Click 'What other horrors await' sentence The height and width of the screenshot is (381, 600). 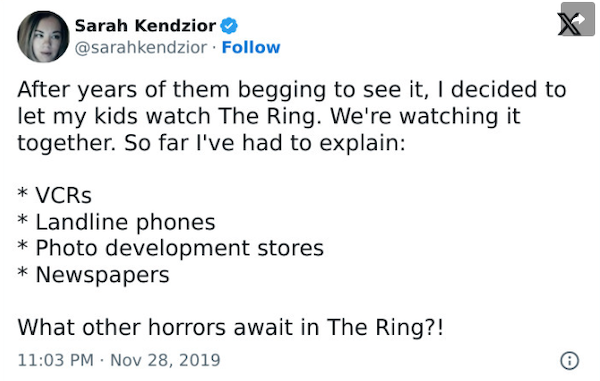click(x=231, y=328)
